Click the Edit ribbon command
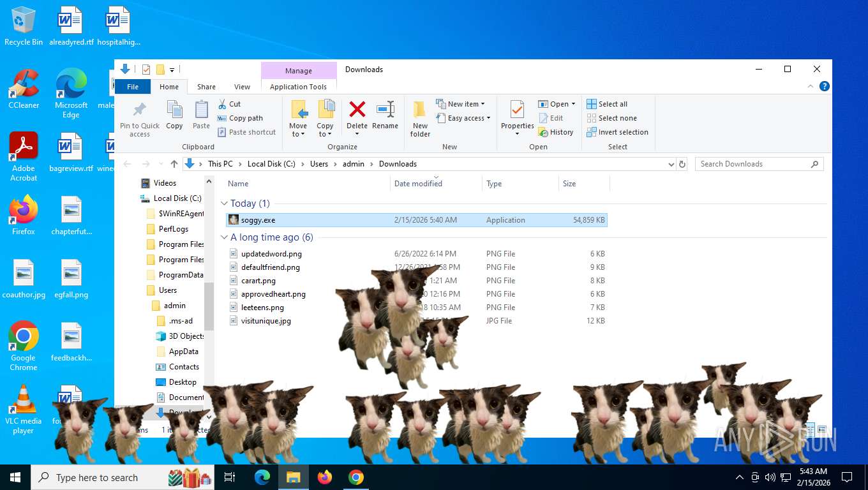Screen dimensions: 868x490 click(551, 118)
